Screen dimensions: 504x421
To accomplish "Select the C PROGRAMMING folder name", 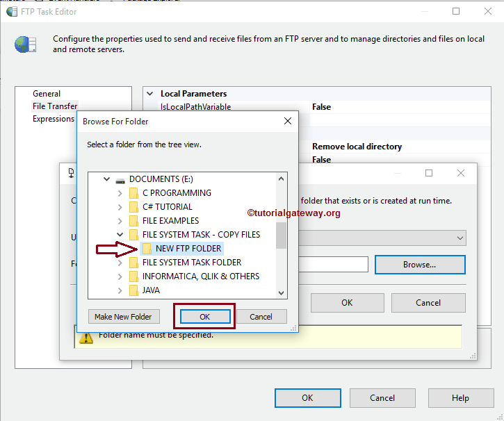I will 177,193.
